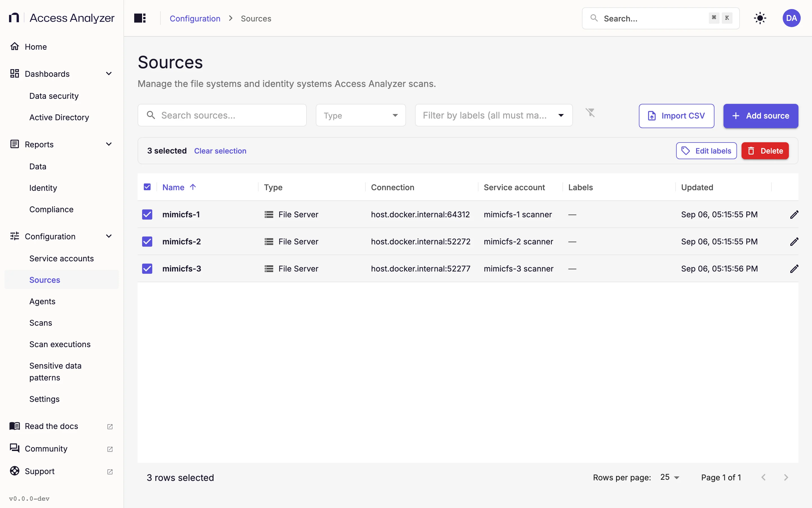Viewport: 812px width, 508px height.
Task: Go to the previous page arrow
Action: pyautogui.click(x=763, y=478)
